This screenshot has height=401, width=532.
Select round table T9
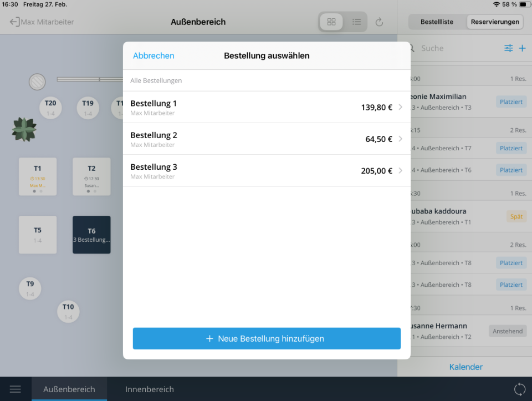click(x=30, y=288)
